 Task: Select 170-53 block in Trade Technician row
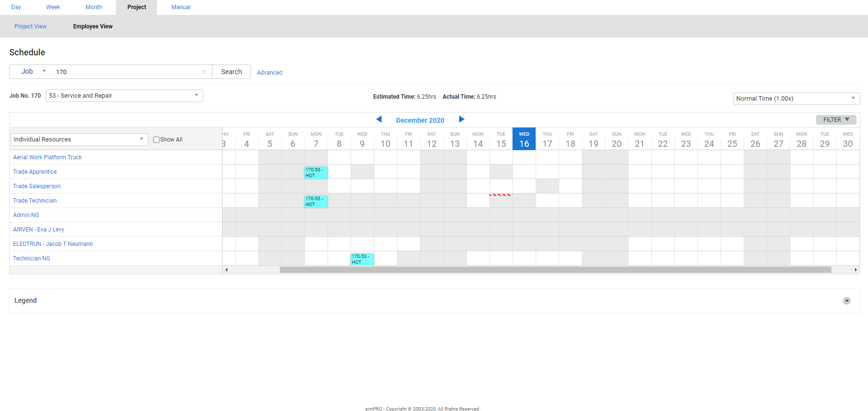(316, 202)
